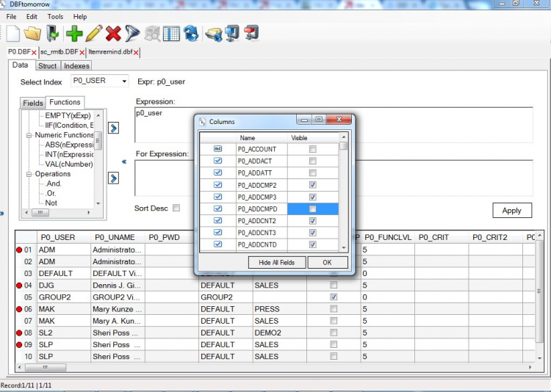Viewport: 551px width, 392px height.
Task: Click the New file icon in toolbar
Action: pos(13,33)
